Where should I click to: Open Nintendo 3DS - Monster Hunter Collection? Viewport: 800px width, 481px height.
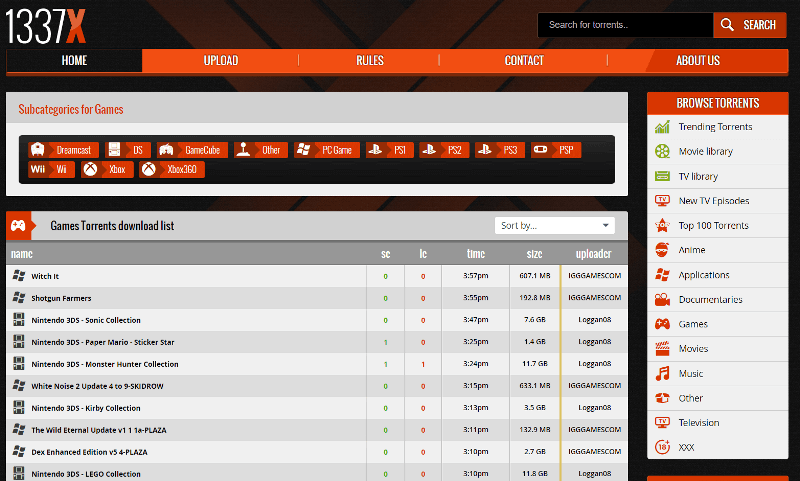105,364
